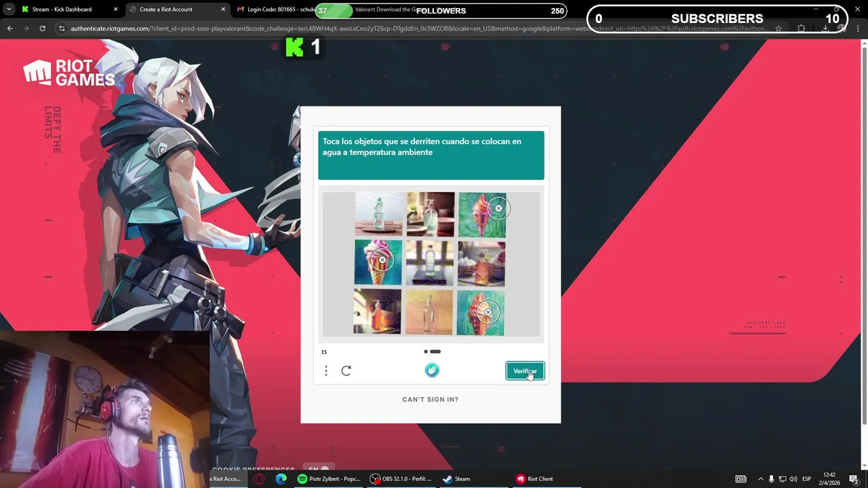Click the site information icon in the address bar
Image resolution: width=868 pixels, height=488 pixels.
click(x=62, y=28)
